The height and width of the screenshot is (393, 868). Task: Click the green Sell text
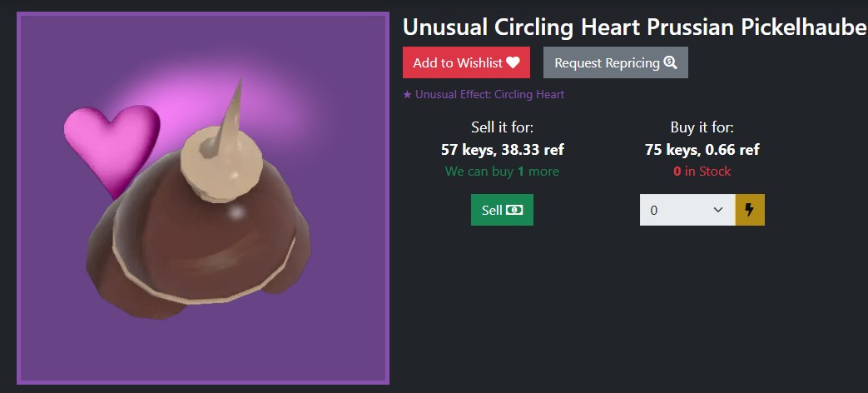coord(492,211)
